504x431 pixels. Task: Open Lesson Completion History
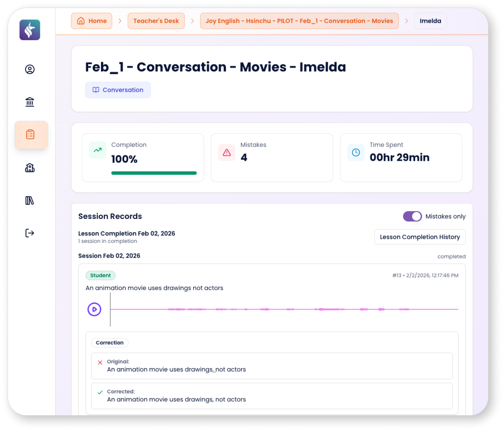[420, 237]
